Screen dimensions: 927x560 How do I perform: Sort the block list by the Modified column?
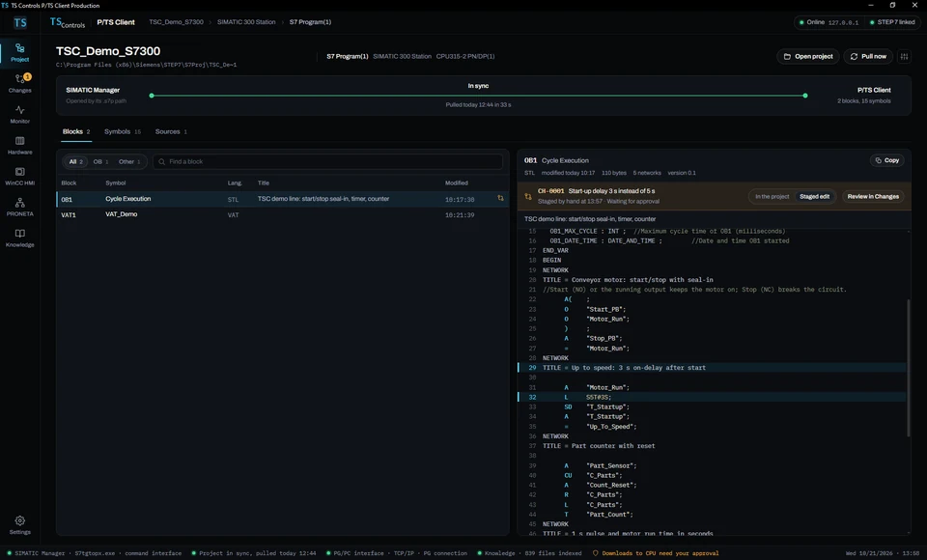[x=457, y=183]
